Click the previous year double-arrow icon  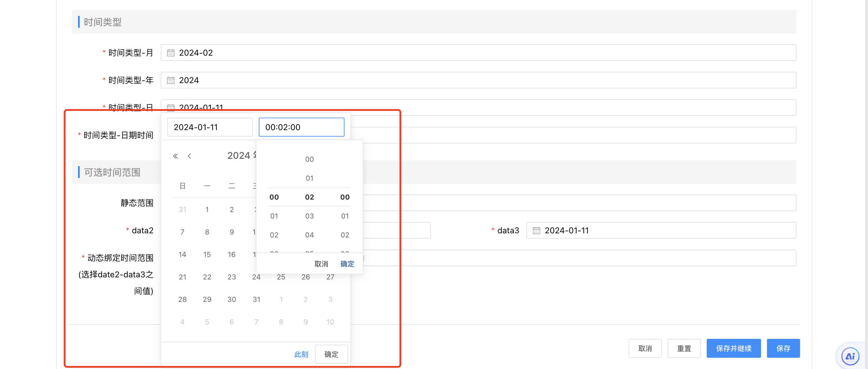point(175,156)
